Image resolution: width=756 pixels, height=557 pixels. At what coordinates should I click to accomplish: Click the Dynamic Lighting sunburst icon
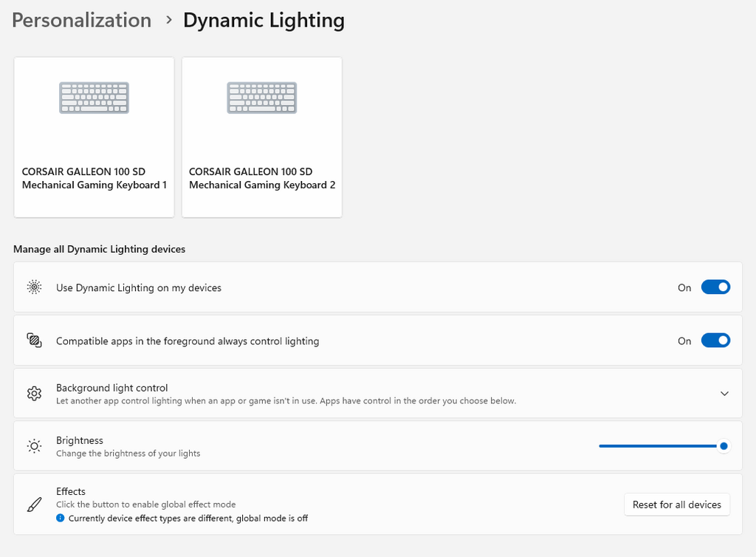point(34,287)
